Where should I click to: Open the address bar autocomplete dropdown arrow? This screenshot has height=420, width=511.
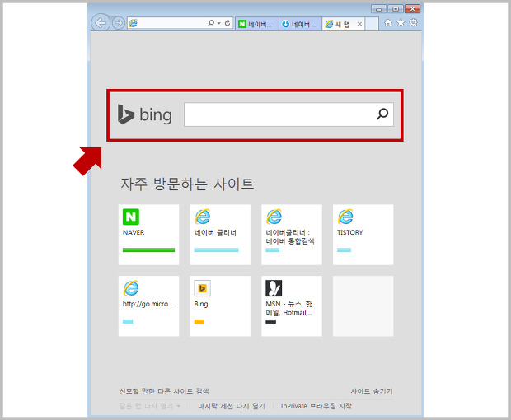click(x=219, y=23)
